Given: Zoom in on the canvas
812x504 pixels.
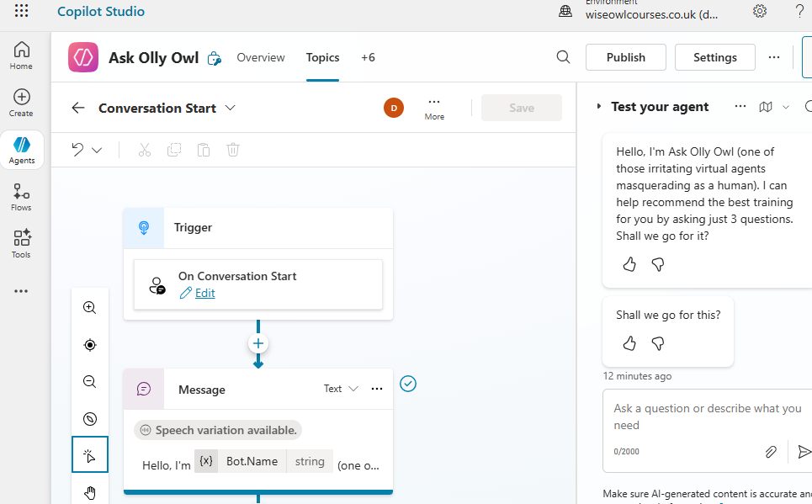Looking at the screenshot, I should point(89,308).
